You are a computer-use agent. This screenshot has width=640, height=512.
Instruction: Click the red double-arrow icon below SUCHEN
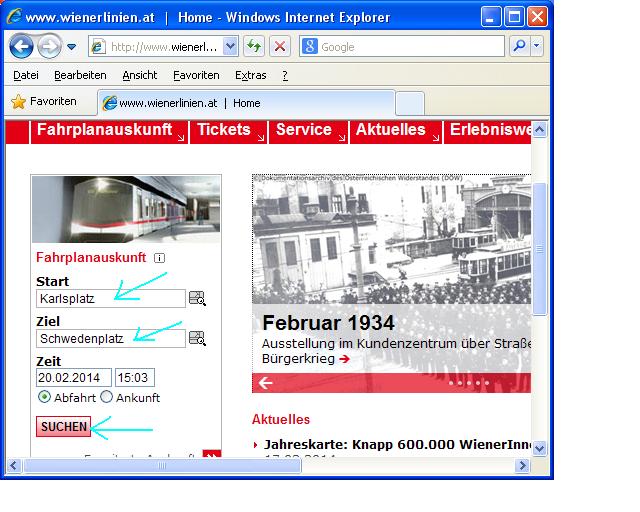point(211,454)
